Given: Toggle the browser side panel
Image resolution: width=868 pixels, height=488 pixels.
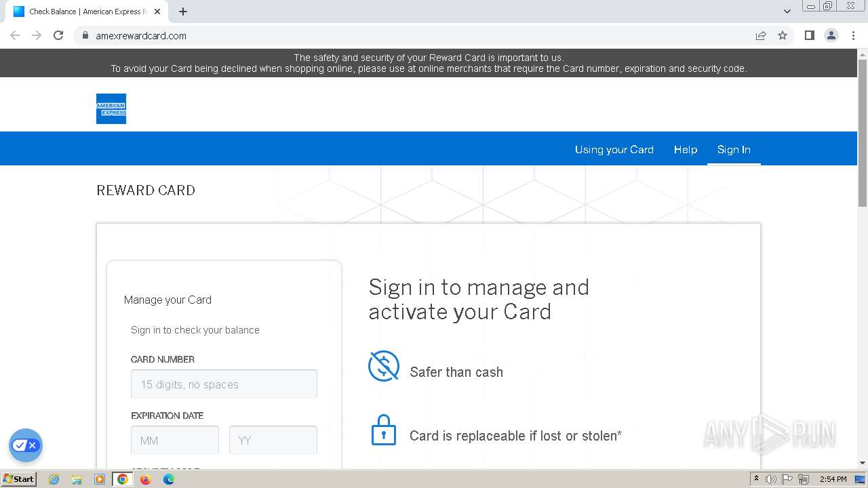Looking at the screenshot, I should [809, 35].
